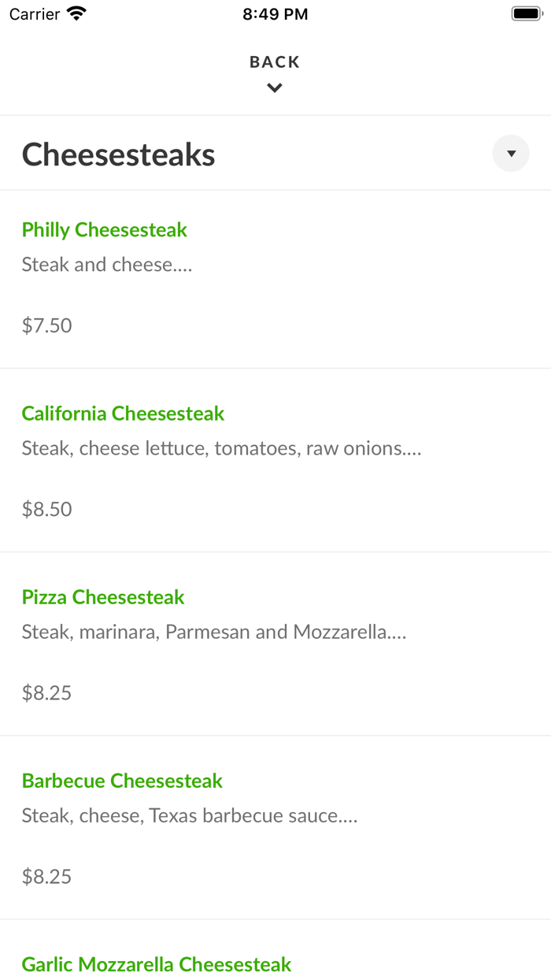Open the California Cheesesteak item

click(x=123, y=413)
